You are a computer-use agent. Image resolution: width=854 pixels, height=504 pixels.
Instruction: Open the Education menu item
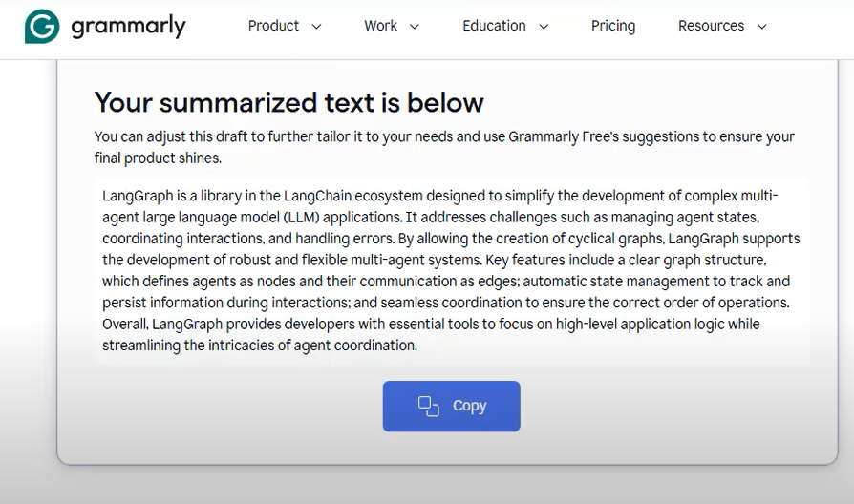494,26
